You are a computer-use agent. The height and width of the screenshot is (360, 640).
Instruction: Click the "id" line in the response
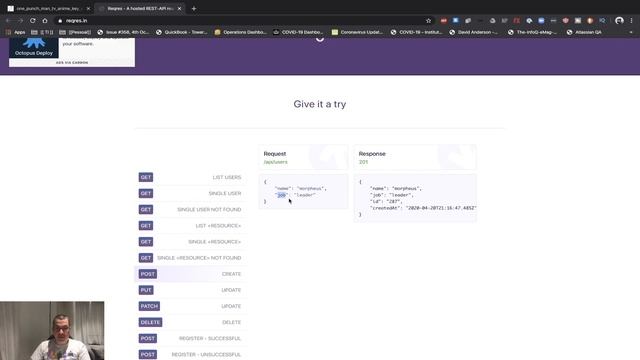pyautogui.click(x=386, y=202)
